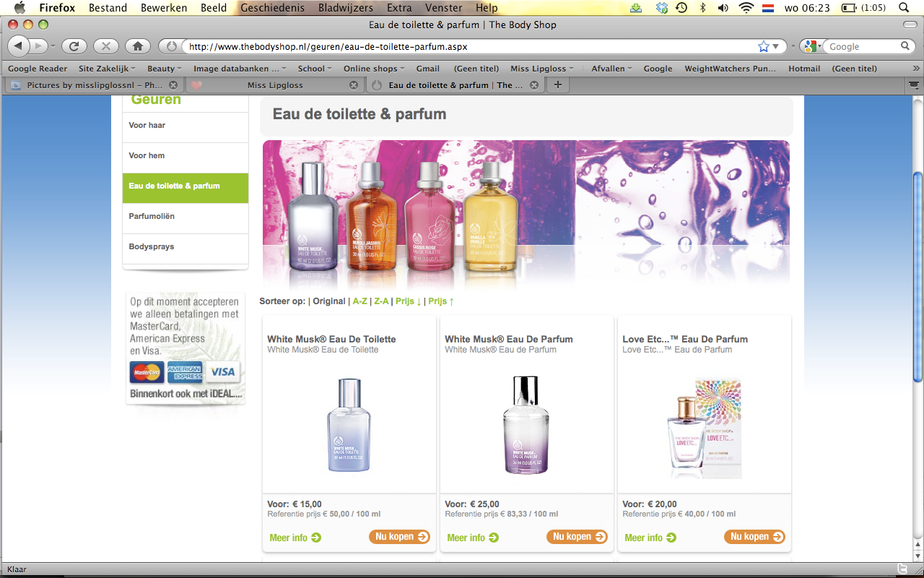
Task: Click into the address bar URL field
Action: coord(469,46)
